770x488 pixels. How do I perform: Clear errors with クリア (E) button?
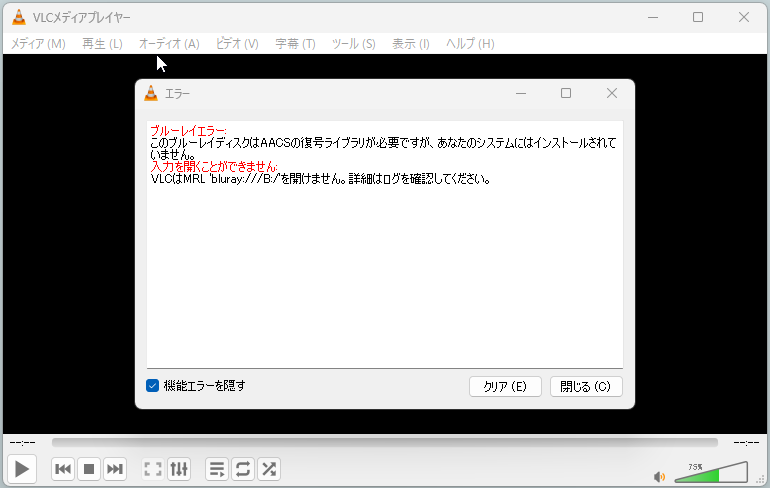[505, 386]
